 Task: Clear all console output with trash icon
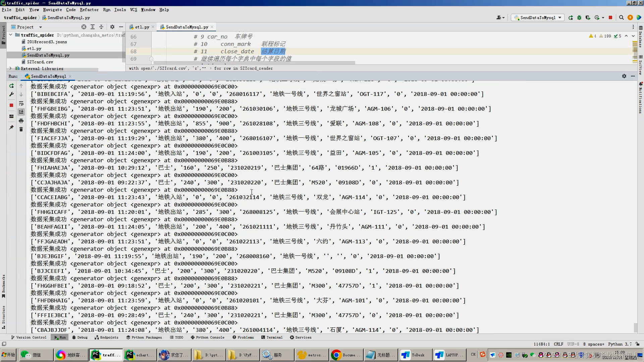click(21, 129)
